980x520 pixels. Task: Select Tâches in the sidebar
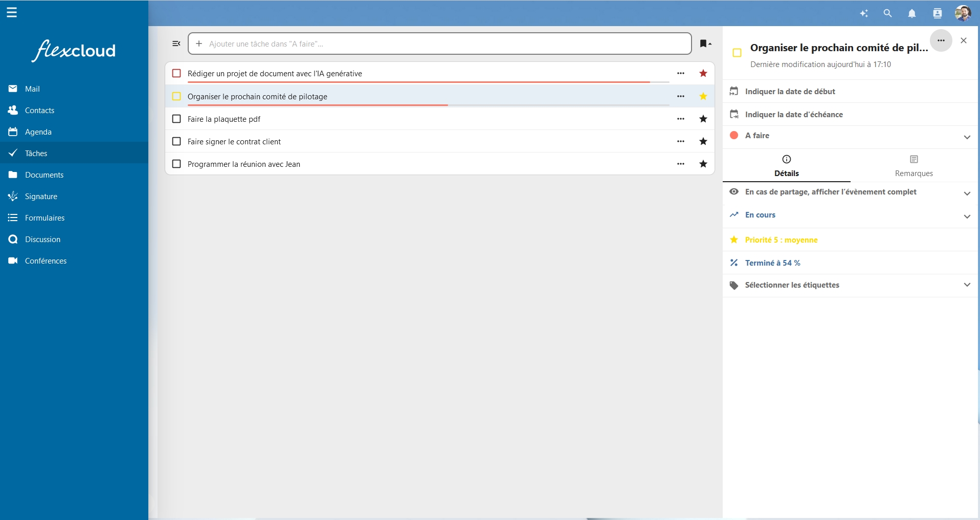74,153
